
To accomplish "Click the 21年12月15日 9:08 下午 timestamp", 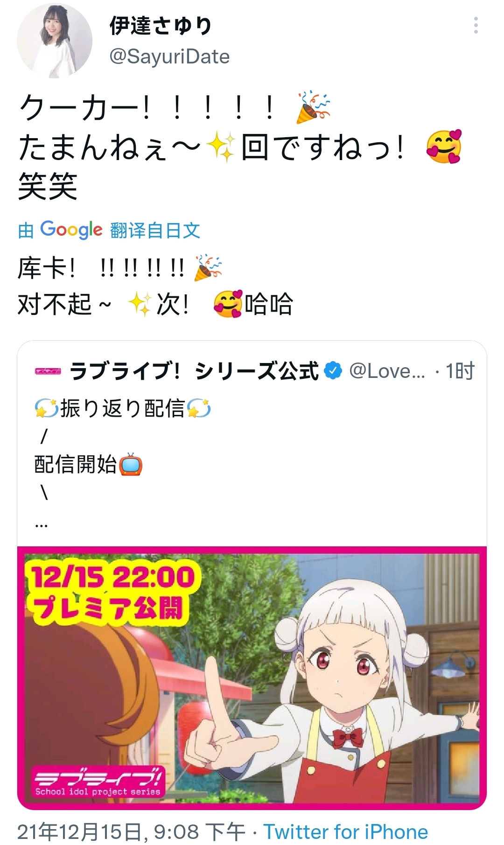I will [132, 832].
